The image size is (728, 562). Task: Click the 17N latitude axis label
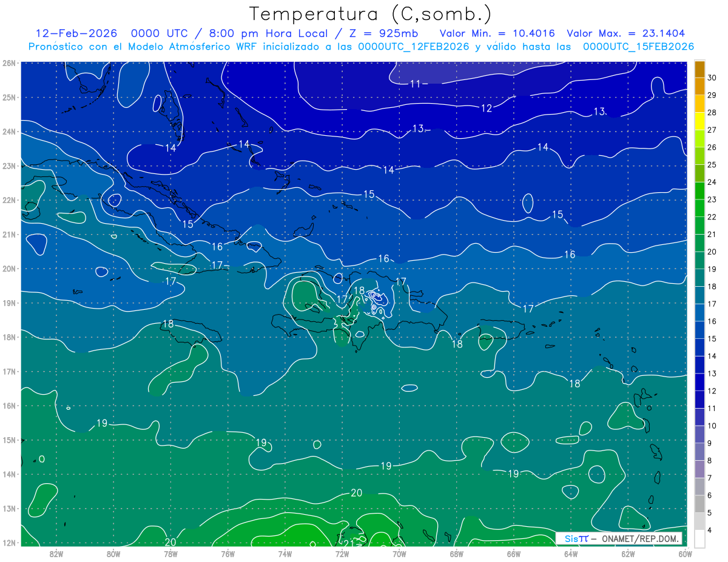[8, 371]
